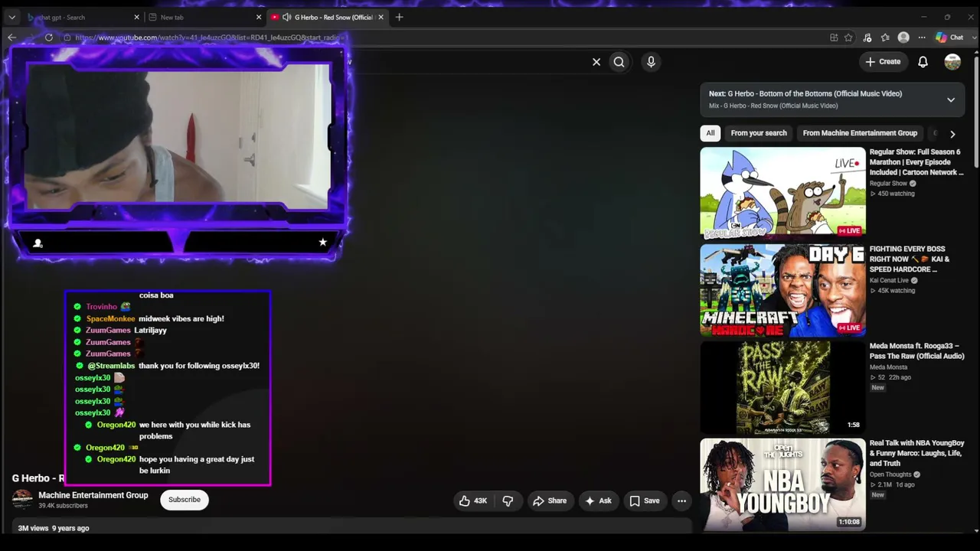Open the Regular Show Full Season 6 title
The width and height of the screenshot is (980, 551).
pyautogui.click(x=916, y=162)
